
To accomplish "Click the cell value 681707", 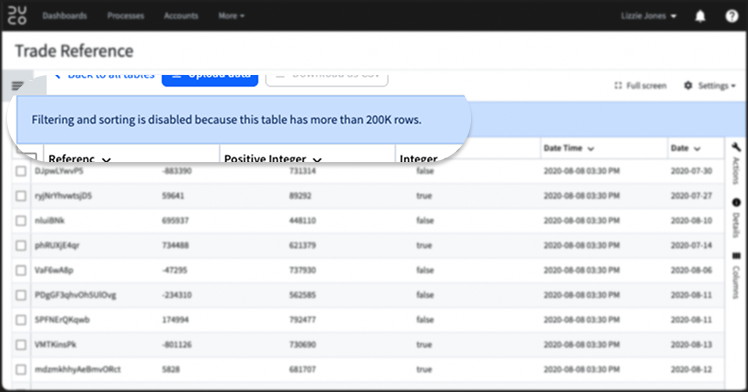I will coord(302,369).
